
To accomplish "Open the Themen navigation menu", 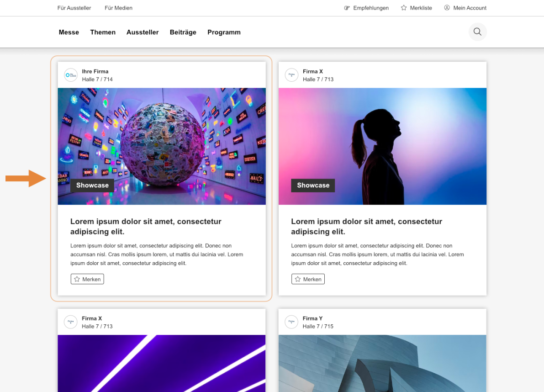I will point(103,32).
